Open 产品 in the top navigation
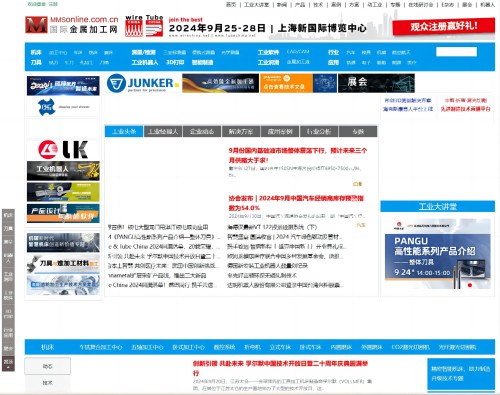 pyautogui.click(x=300, y=5)
